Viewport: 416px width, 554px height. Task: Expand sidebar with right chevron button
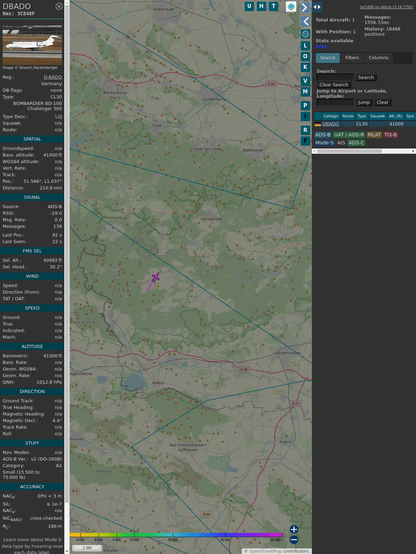click(x=305, y=7)
